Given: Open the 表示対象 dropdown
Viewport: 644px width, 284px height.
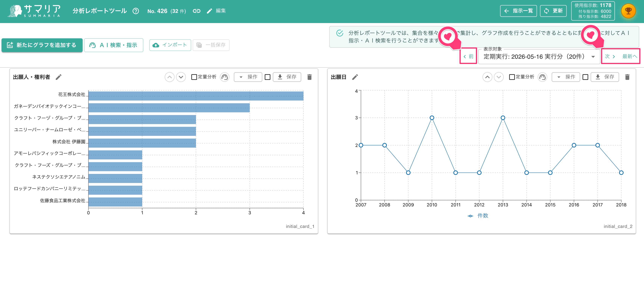Looking at the screenshot, I should (539, 56).
